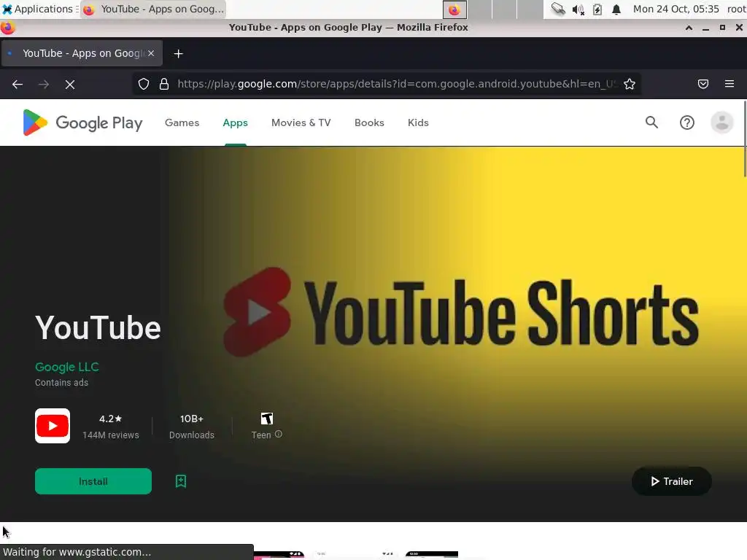Click the Teen rating T icon
Image resolution: width=747 pixels, height=560 pixels.
[x=267, y=419]
